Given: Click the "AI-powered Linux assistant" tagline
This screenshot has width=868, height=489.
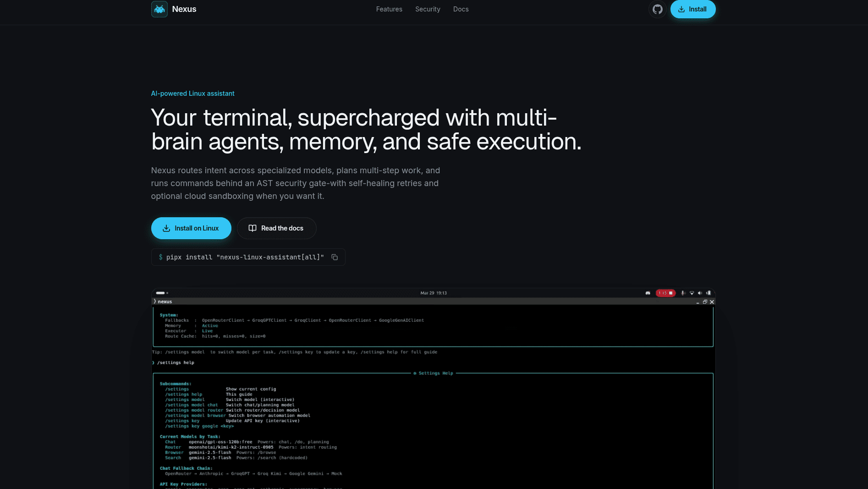Looking at the screenshot, I should pyautogui.click(x=192, y=93).
